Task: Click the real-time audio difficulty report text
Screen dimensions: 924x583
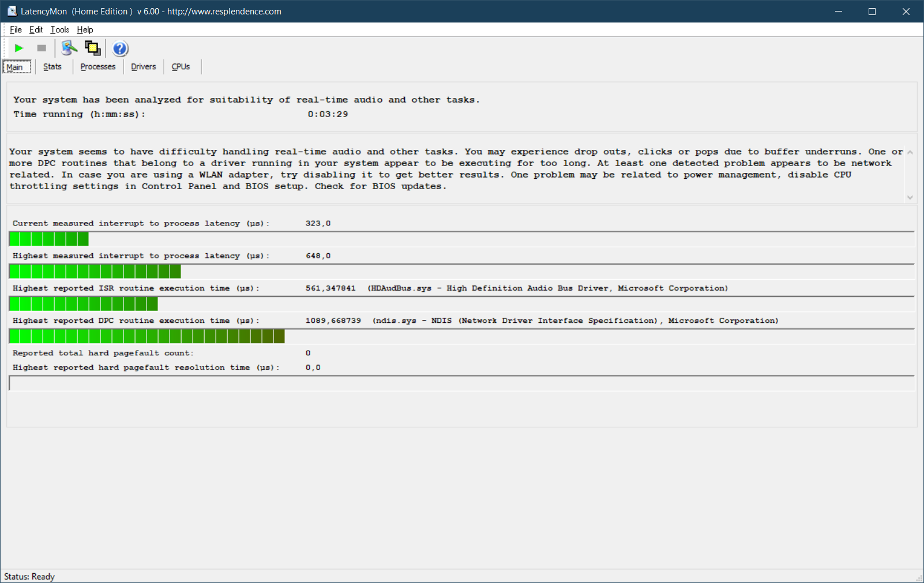Action: point(456,169)
